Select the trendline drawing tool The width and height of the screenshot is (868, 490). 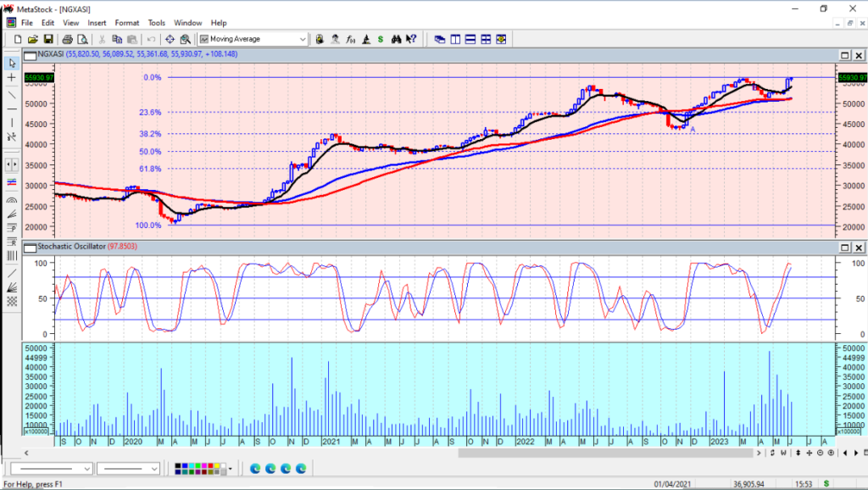point(12,93)
